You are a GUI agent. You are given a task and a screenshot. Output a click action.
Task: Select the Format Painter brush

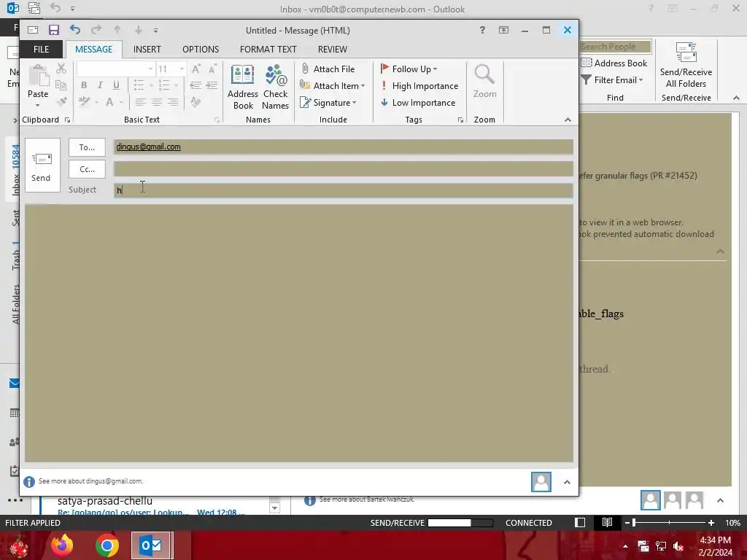61,101
